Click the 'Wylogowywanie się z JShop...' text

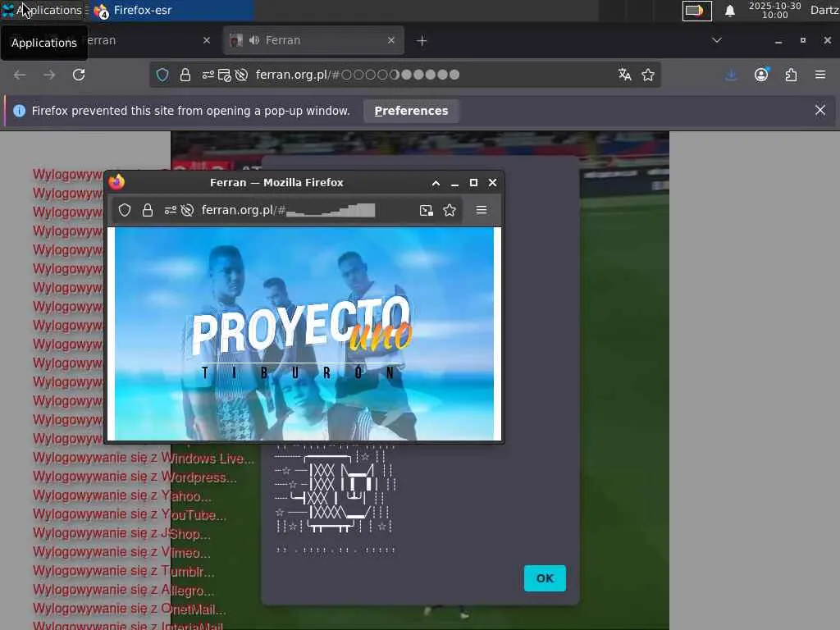click(121, 533)
